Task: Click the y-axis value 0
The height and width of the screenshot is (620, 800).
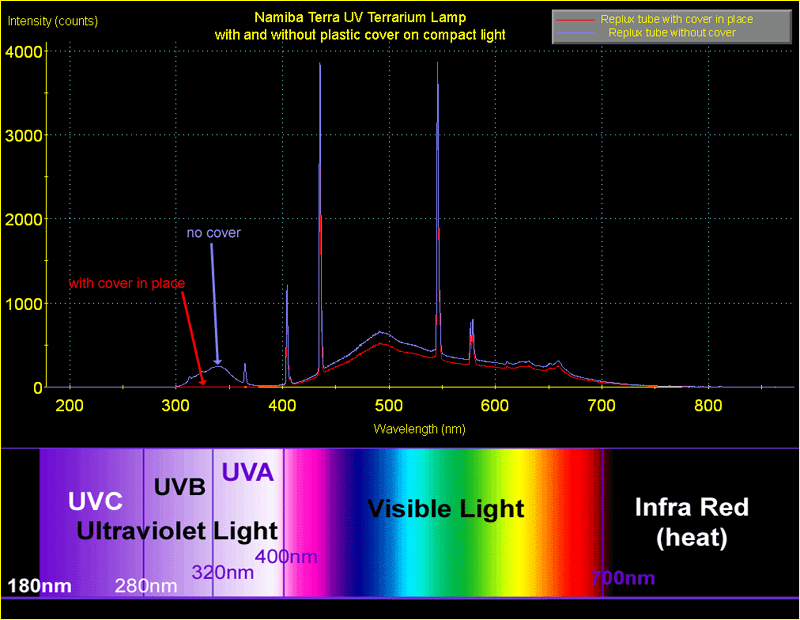Action: [x=38, y=388]
